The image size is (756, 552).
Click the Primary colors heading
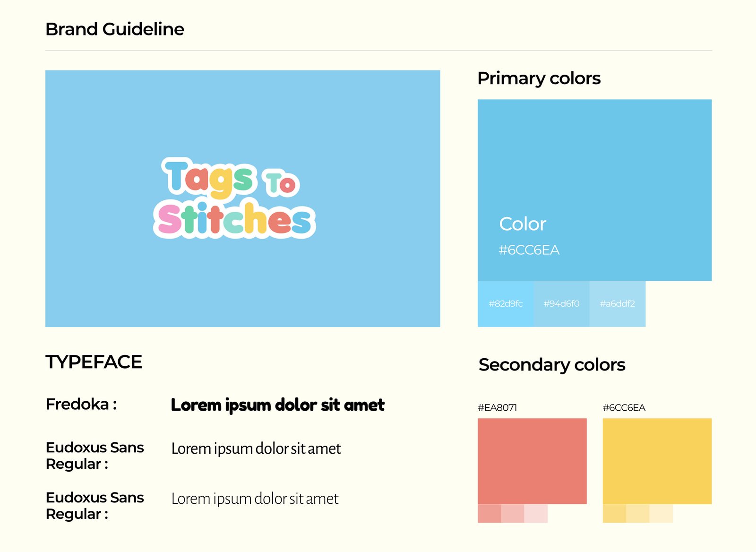tap(539, 78)
